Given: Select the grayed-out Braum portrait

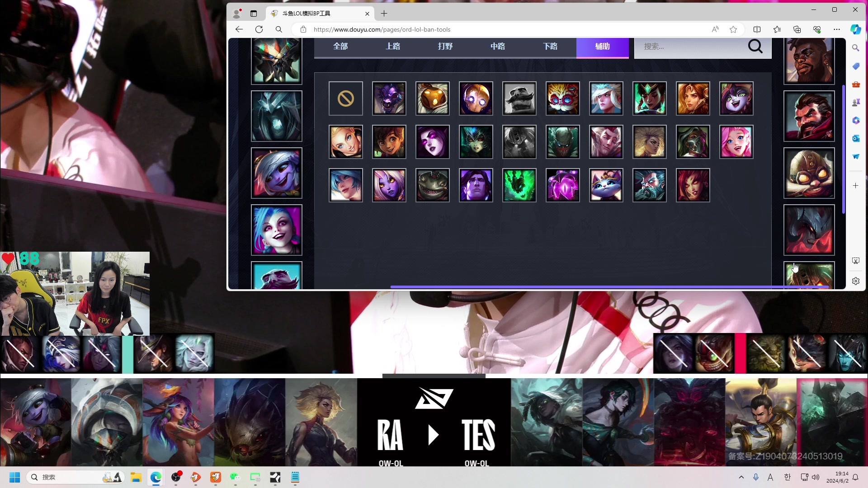Looking at the screenshot, I should coord(519,99).
